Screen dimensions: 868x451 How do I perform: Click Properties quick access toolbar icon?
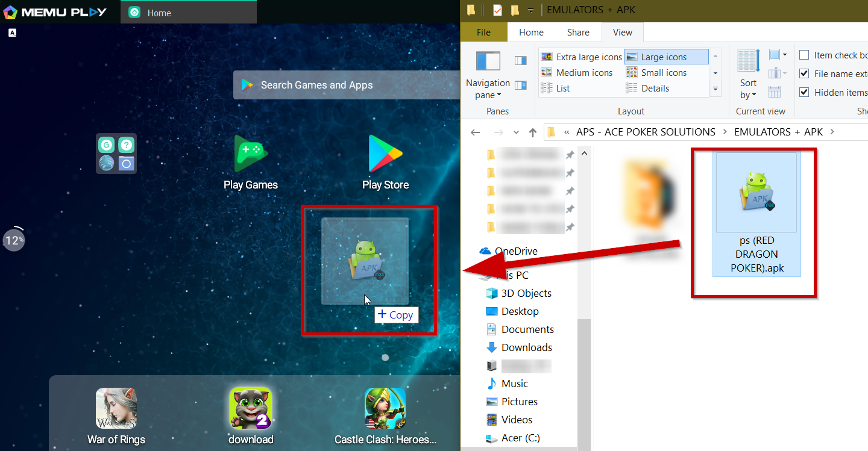point(497,10)
